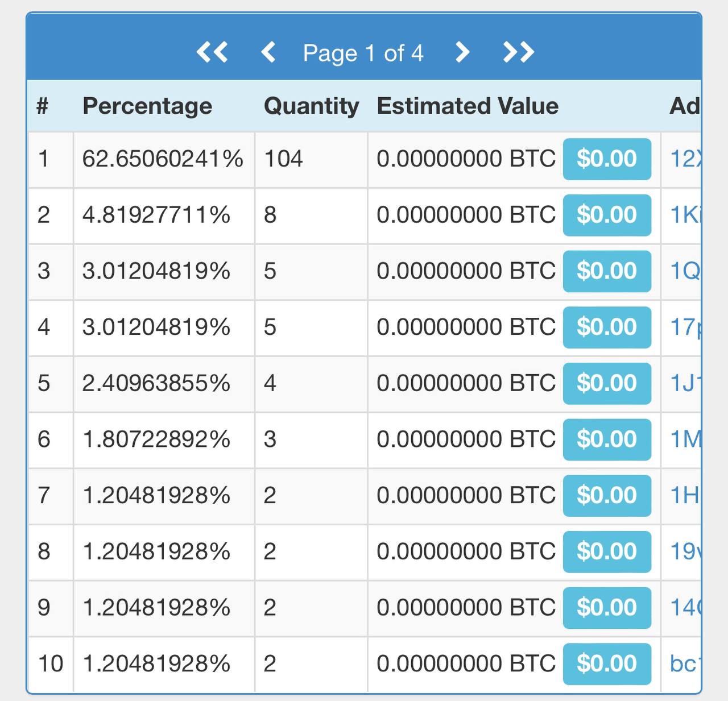Click previous page chevron arrow
Image resolution: width=728 pixels, height=701 pixels.
[x=268, y=52]
